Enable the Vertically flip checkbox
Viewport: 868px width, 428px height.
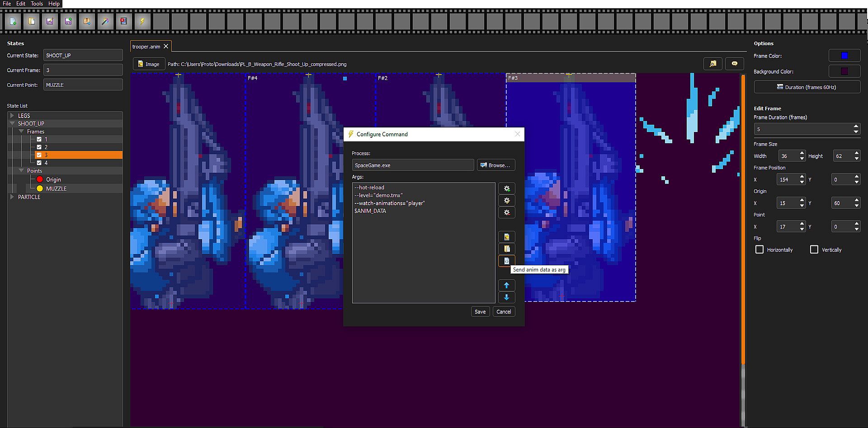[814, 249]
